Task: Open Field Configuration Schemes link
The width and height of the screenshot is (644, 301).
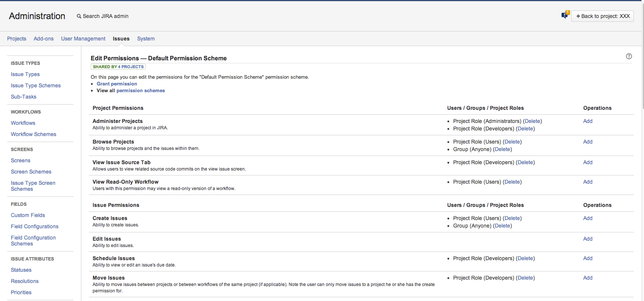Action: pyautogui.click(x=33, y=241)
